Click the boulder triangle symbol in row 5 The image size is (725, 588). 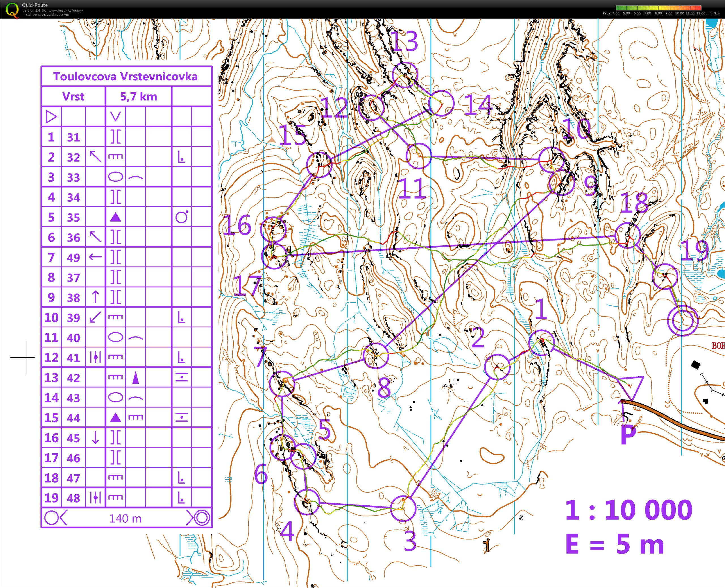pos(116,217)
